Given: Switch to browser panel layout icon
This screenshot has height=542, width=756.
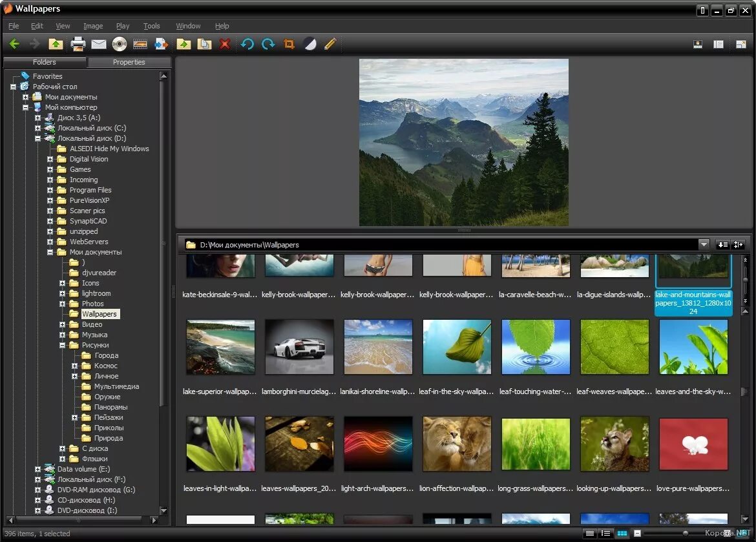Looking at the screenshot, I should pyautogui.click(x=719, y=45).
